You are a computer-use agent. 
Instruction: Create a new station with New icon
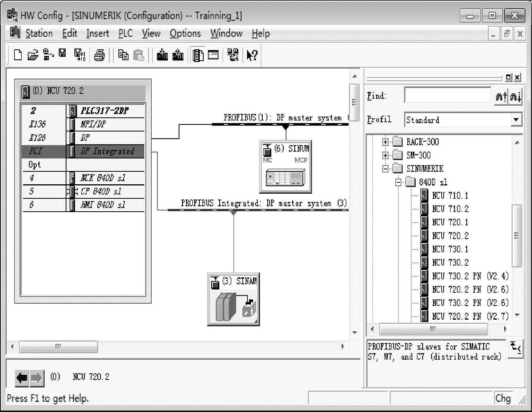(x=18, y=55)
